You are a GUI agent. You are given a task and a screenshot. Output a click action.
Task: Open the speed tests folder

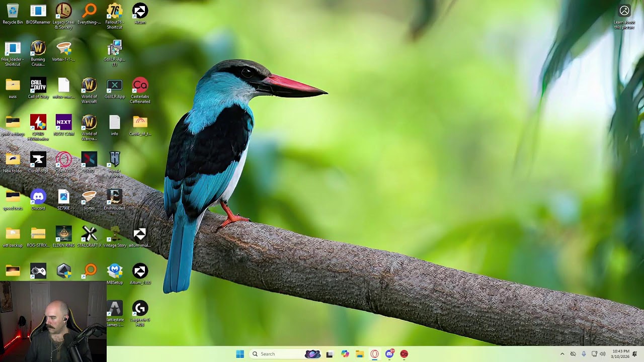13,200
